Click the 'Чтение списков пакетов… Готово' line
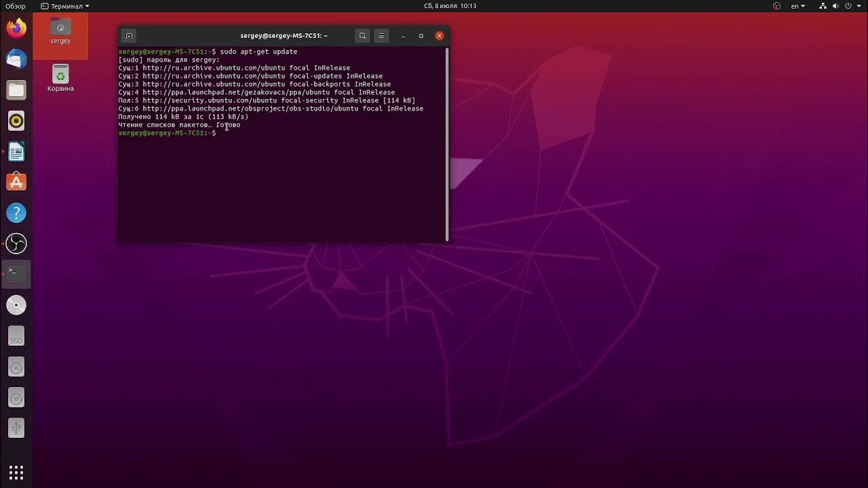Image resolution: width=868 pixels, height=488 pixels. [x=179, y=125]
